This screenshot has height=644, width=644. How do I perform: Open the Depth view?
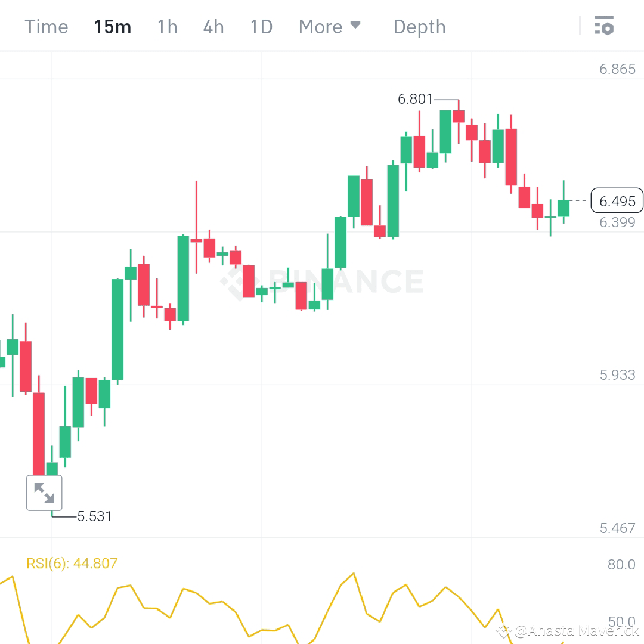click(x=419, y=26)
